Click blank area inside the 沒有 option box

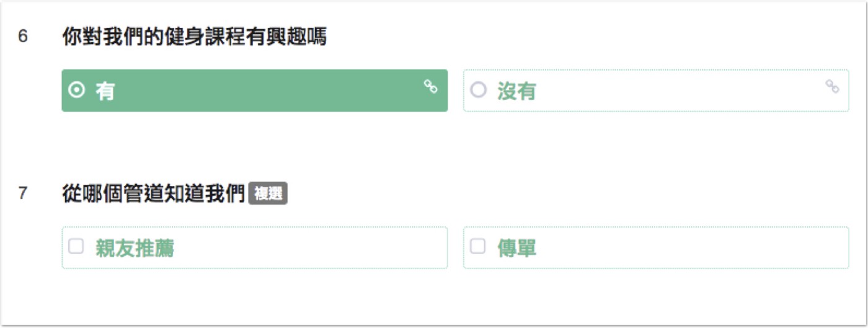pyautogui.click(x=676, y=91)
